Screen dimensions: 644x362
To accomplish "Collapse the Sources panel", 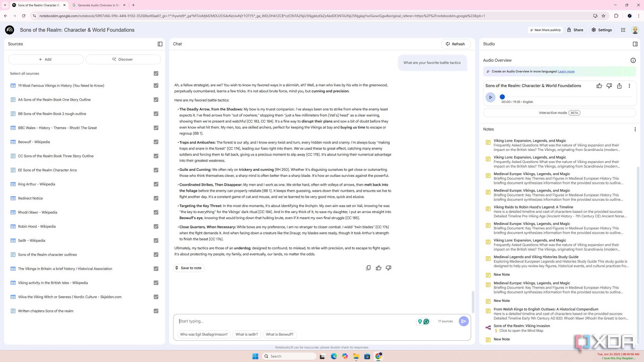I will tap(160, 44).
